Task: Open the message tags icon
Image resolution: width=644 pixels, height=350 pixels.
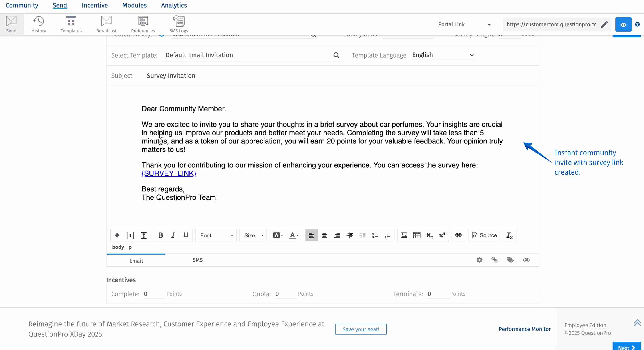Action: pyautogui.click(x=510, y=260)
